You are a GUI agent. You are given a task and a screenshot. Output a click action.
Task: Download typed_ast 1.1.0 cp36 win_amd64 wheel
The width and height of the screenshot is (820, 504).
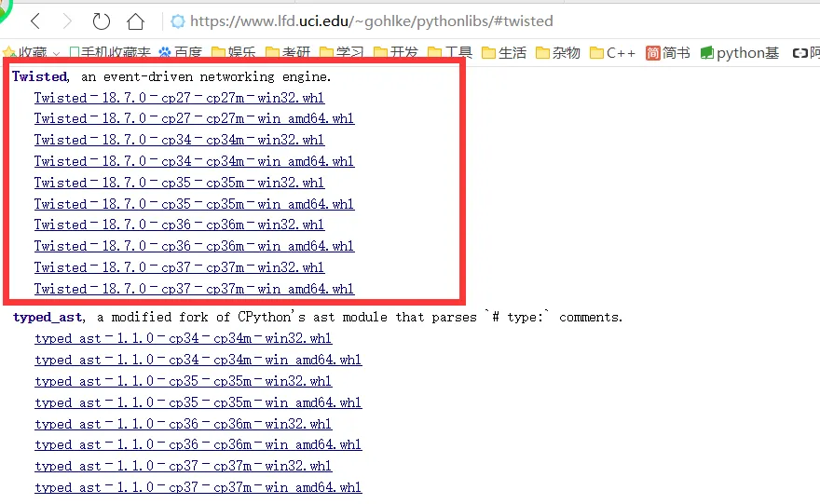pos(198,445)
